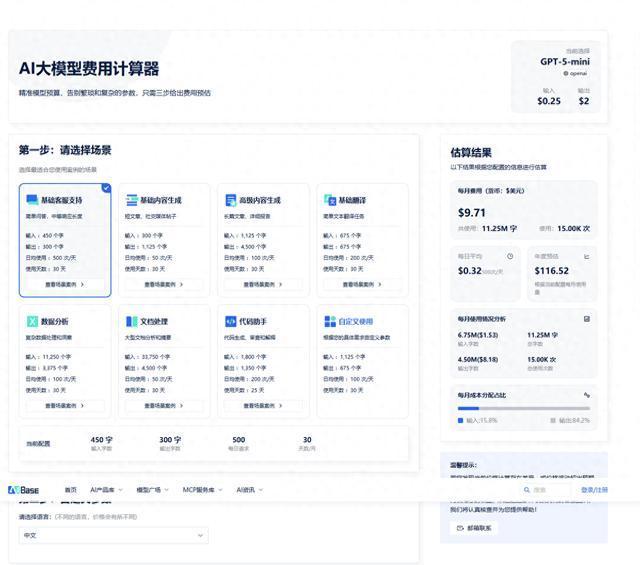Click the $9.71 monthly cost value
Image resolution: width=640 pixels, height=565 pixels.
click(x=471, y=213)
